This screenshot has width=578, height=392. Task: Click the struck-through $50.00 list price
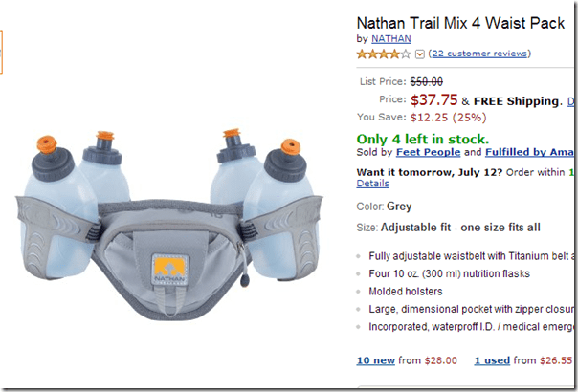click(427, 81)
